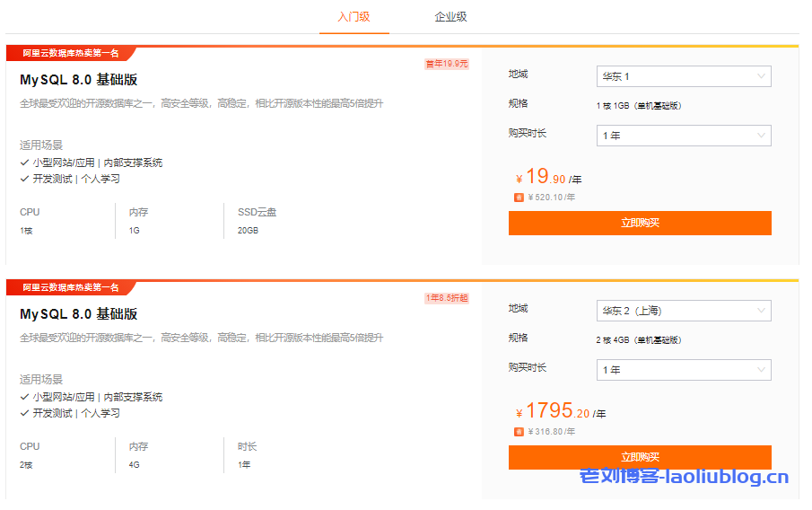This screenshot has height=510, width=812.
Task: Switch to the 入门级 tab
Action: pos(354,16)
